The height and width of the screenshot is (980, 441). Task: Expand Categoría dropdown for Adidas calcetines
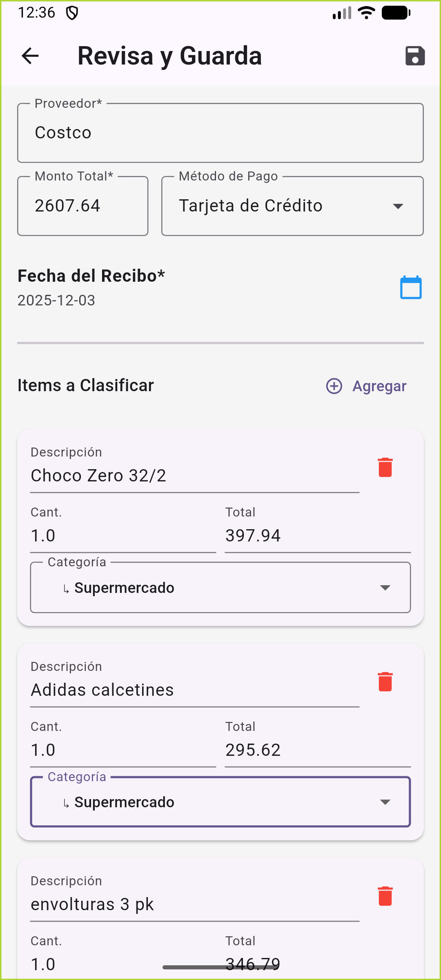(220, 802)
